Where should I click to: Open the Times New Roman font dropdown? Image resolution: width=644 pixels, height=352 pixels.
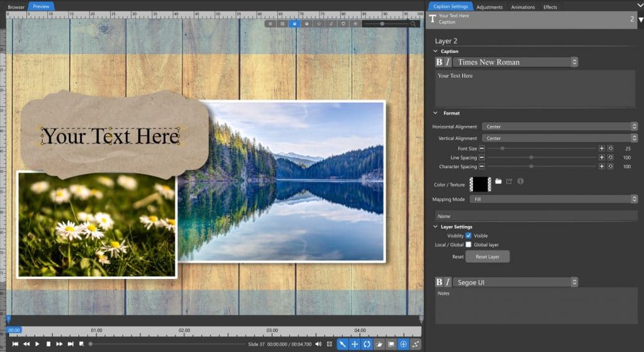tap(516, 62)
